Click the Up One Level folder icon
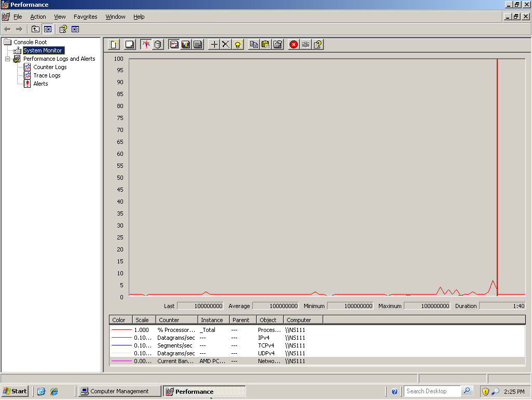Image resolution: width=532 pixels, height=400 pixels. tap(35, 29)
